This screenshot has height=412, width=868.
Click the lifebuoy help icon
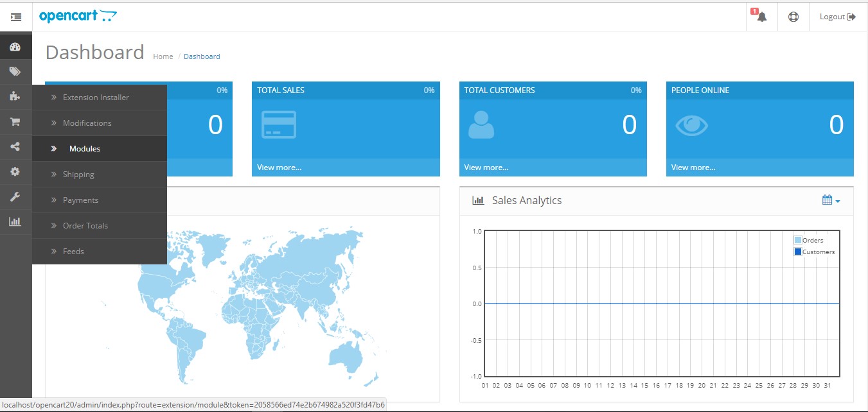coord(793,17)
